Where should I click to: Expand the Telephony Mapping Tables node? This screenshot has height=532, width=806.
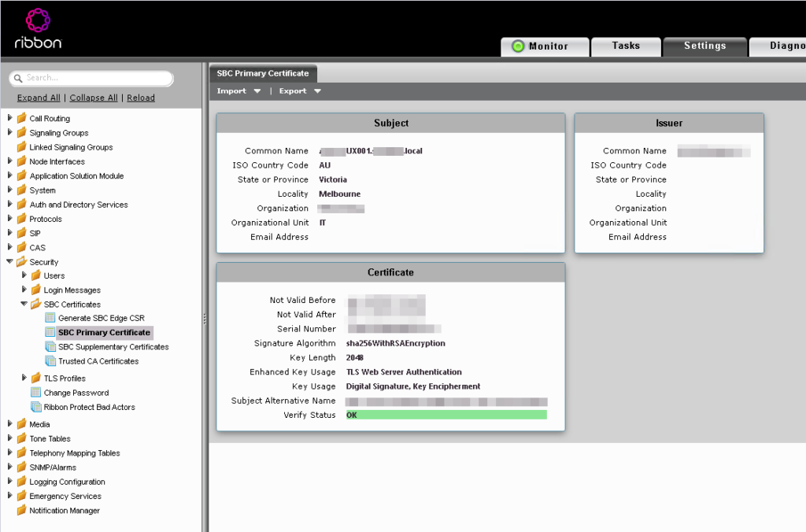pos(9,453)
